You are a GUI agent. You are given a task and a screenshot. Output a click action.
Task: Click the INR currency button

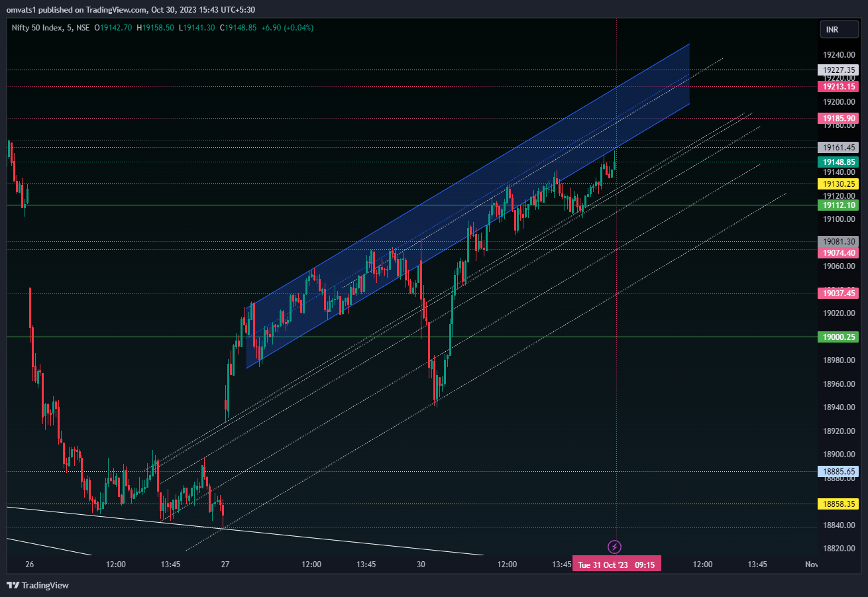838,30
